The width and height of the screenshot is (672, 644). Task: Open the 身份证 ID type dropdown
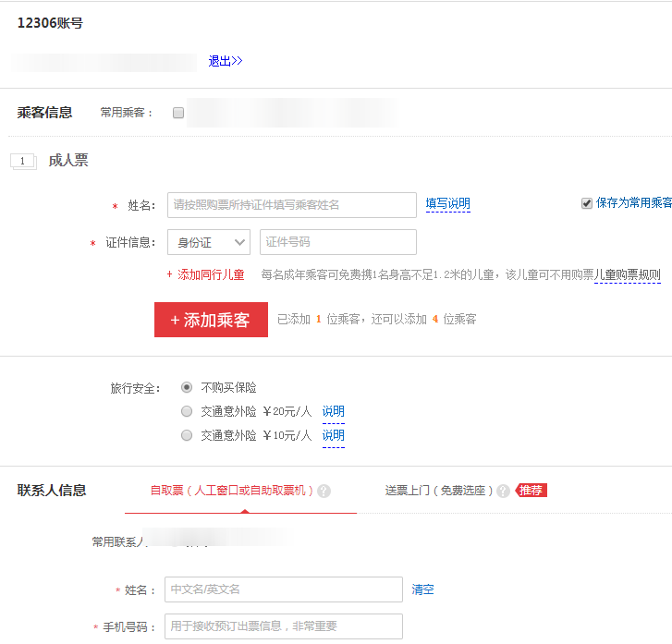(x=209, y=242)
